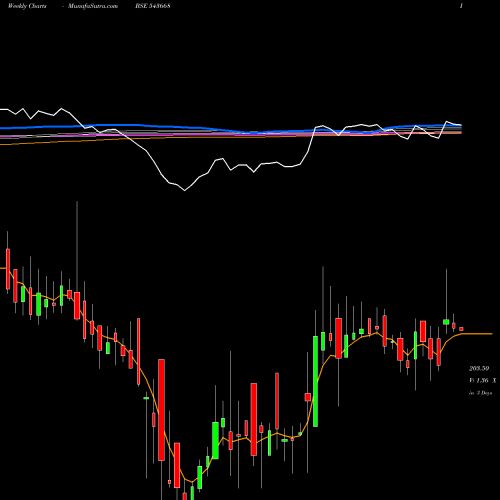The height and width of the screenshot is (500, 500).
Task: Click the 'V: 1.36 X' volume label
Action: [x=482, y=380]
